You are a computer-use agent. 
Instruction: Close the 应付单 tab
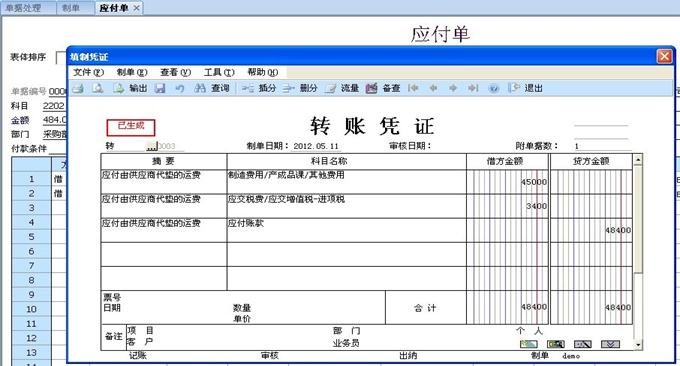(136, 8)
